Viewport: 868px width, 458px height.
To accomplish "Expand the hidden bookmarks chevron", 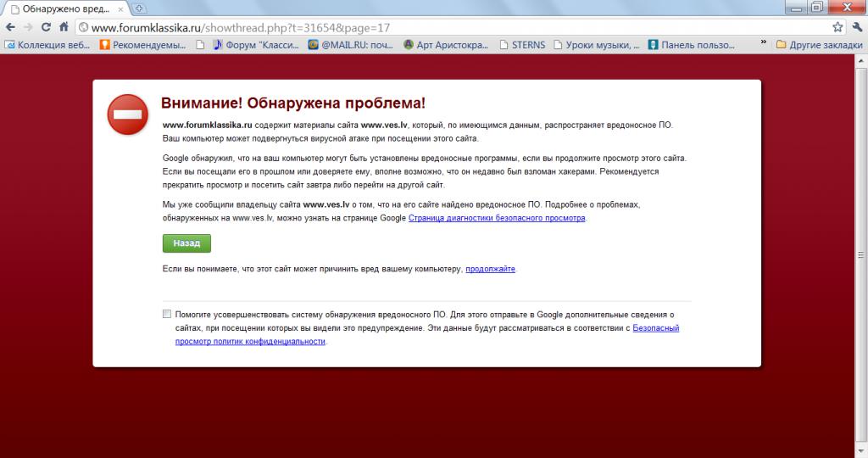I will pyautogui.click(x=763, y=42).
